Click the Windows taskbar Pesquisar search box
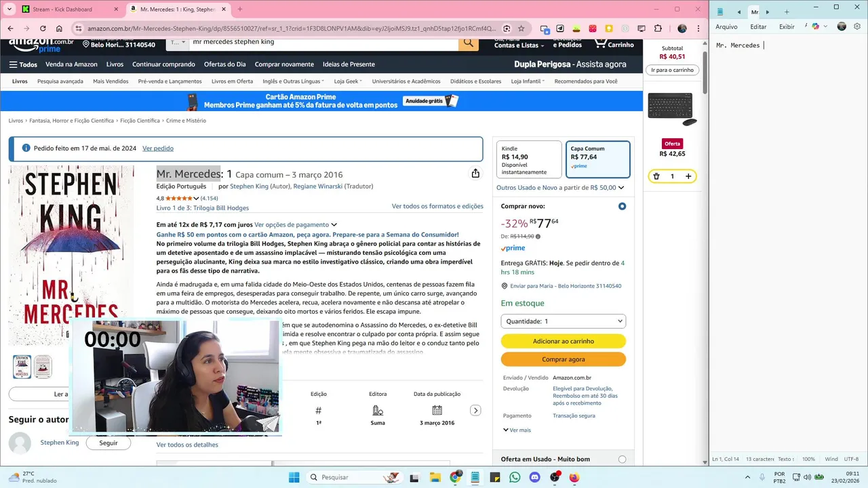The image size is (868, 488). tap(353, 477)
